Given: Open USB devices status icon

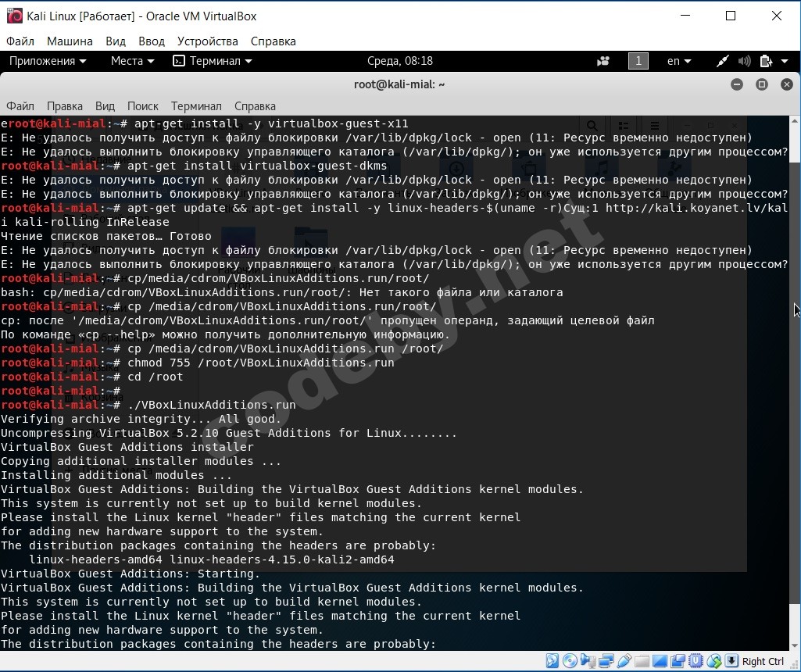Looking at the screenshot, I should 624,661.
